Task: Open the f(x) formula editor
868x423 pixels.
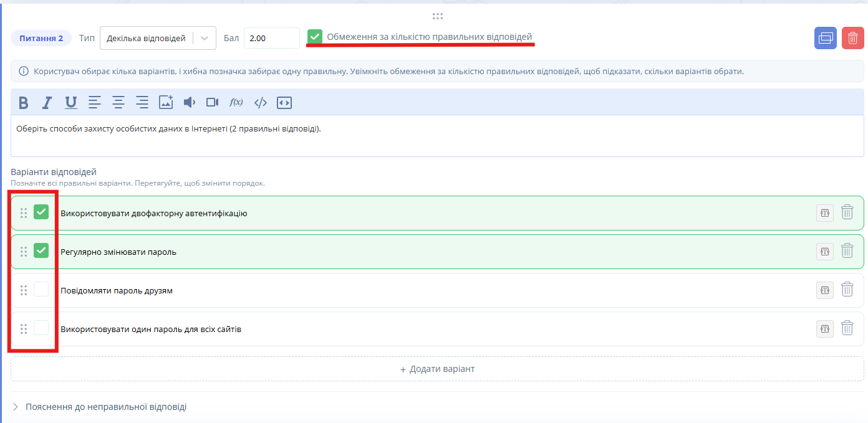Action: tap(236, 103)
